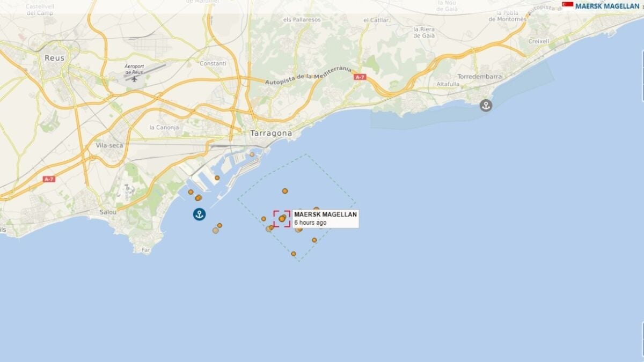Click the blue anchor port icon near Salou

(x=200, y=215)
